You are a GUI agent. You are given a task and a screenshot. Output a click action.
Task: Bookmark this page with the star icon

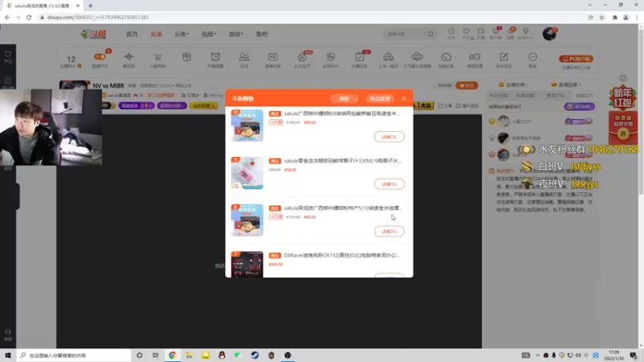(x=601, y=17)
